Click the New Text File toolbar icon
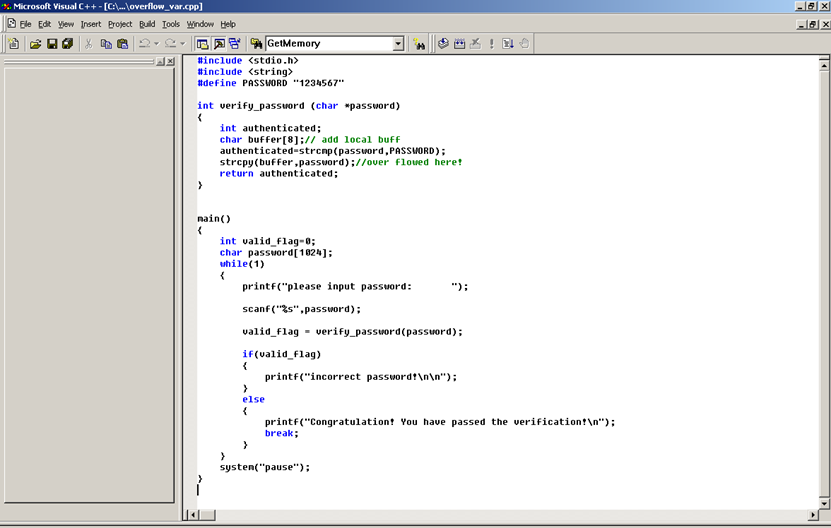The height and width of the screenshot is (528, 831). [13, 44]
